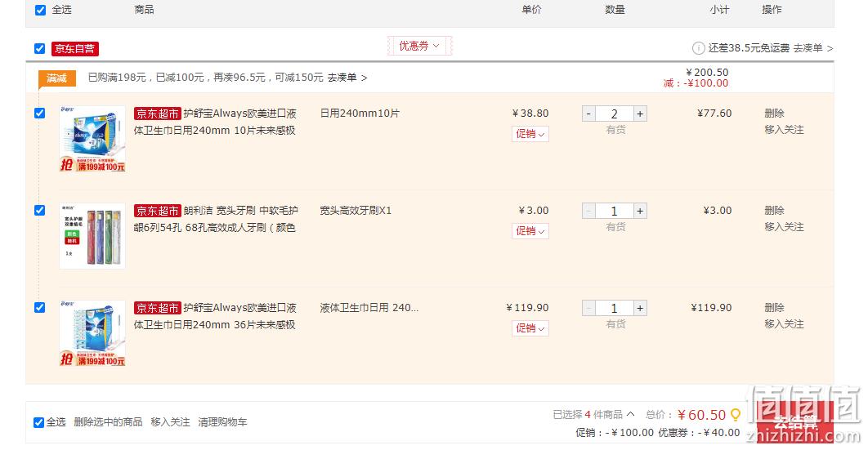The image size is (868, 450).
Task: Edit quantity field of toothbrush row
Action: pyautogui.click(x=615, y=212)
